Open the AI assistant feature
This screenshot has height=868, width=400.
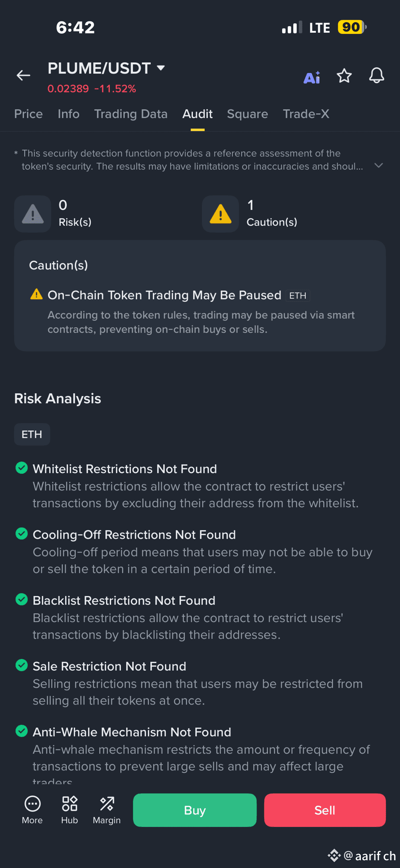312,76
